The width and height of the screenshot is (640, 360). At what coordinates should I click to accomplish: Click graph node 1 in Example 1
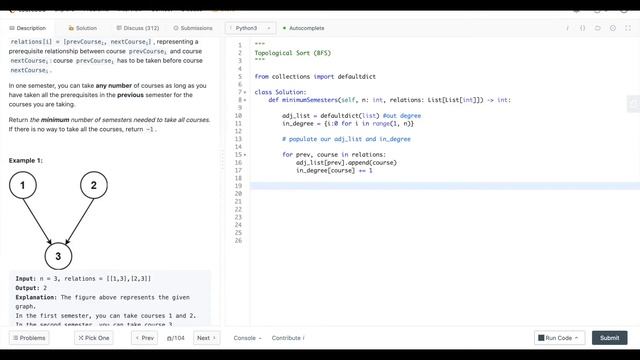(23, 185)
